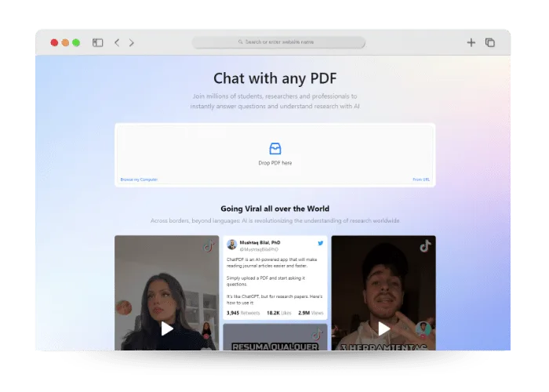Image resolution: width=549 pixels, height=392 pixels.
Task: Click the tweet text about ChatPDF
Action: (x=274, y=281)
